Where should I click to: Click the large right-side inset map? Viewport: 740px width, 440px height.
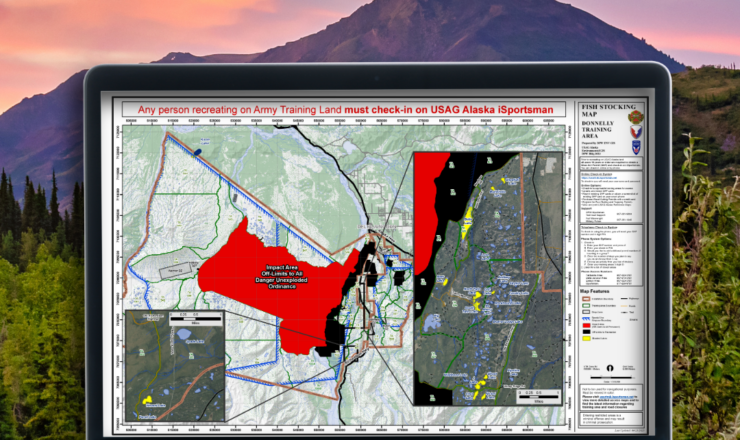(x=488, y=279)
